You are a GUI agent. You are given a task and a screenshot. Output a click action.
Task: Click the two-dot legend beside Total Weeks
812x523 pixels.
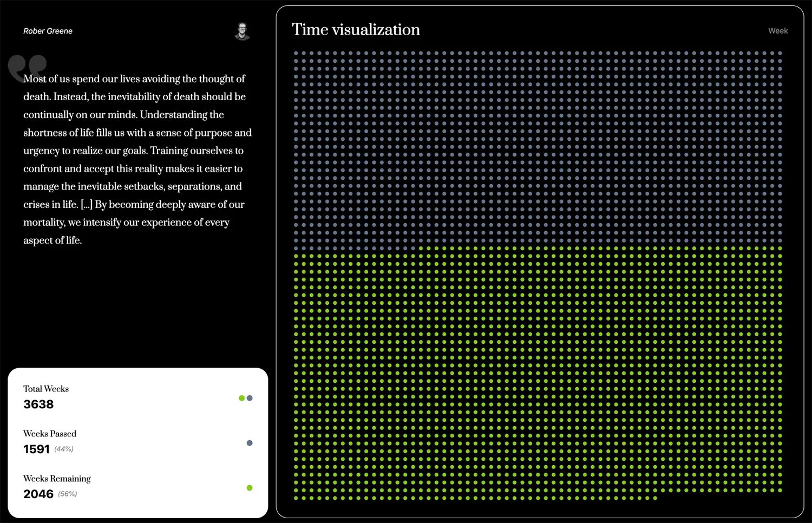(246, 398)
